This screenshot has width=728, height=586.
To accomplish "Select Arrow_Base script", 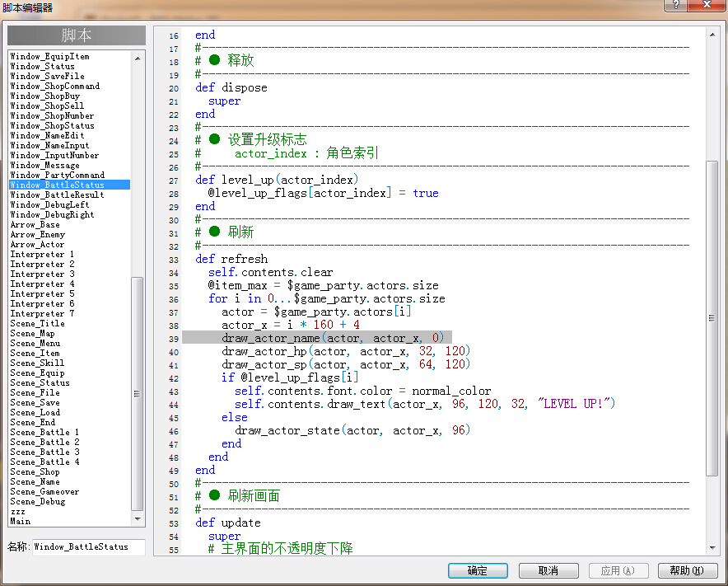I will point(35,224).
